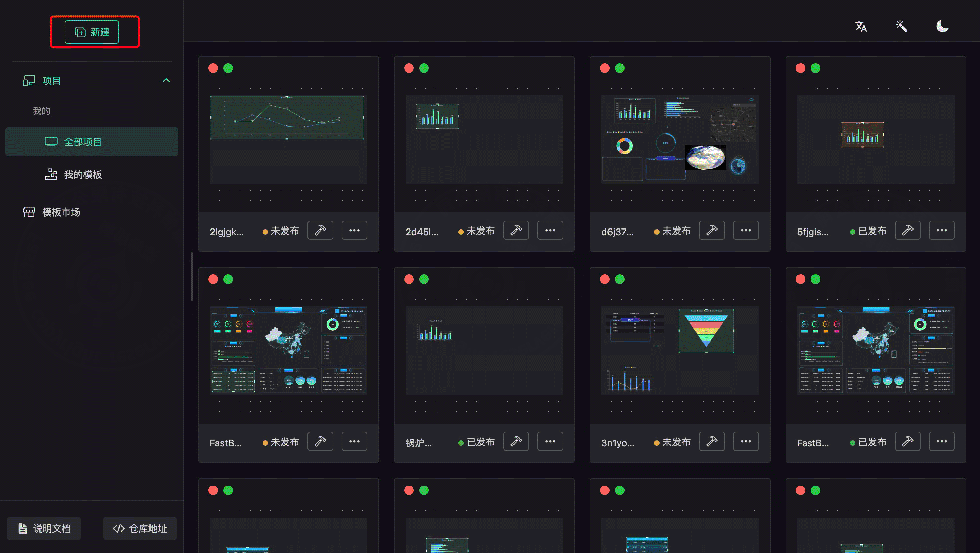Click green dot on 锅炉 card
The width and height of the screenshot is (980, 553).
point(424,279)
